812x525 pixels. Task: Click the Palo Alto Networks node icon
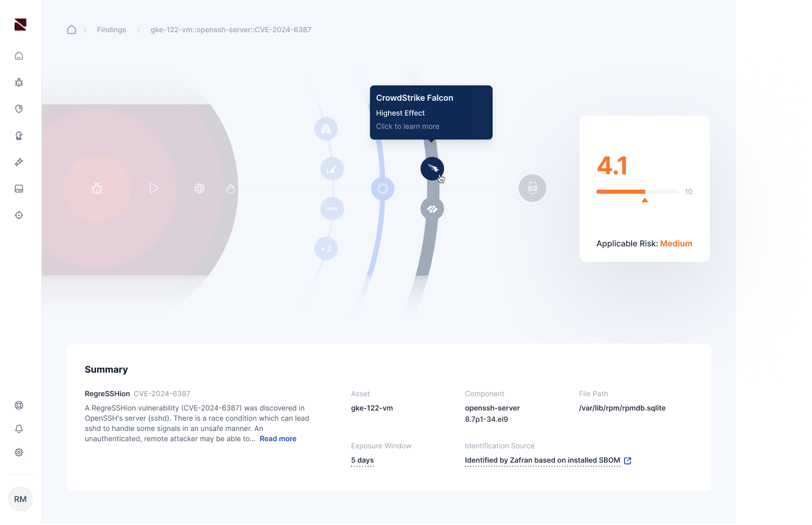[432, 209]
